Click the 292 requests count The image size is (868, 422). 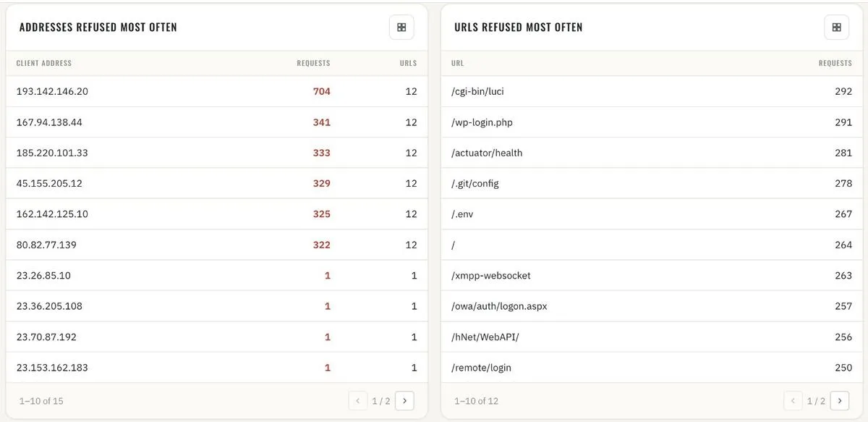tap(843, 92)
